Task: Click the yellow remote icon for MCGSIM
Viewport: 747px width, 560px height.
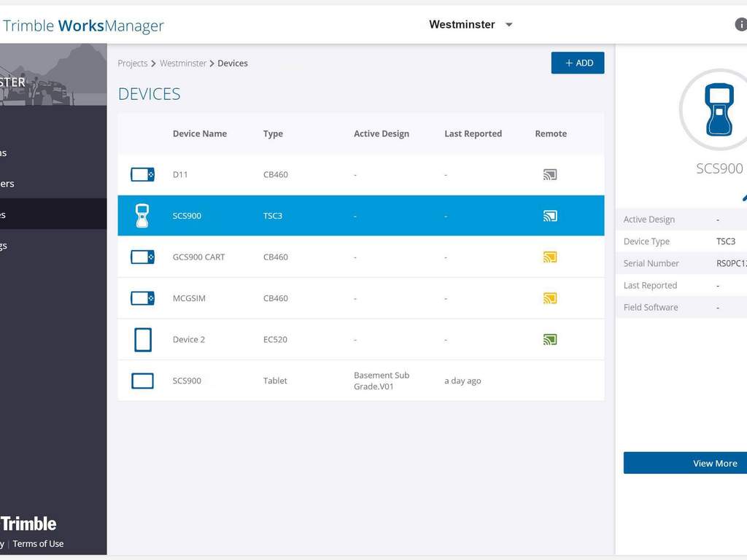Action: (x=550, y=298)
